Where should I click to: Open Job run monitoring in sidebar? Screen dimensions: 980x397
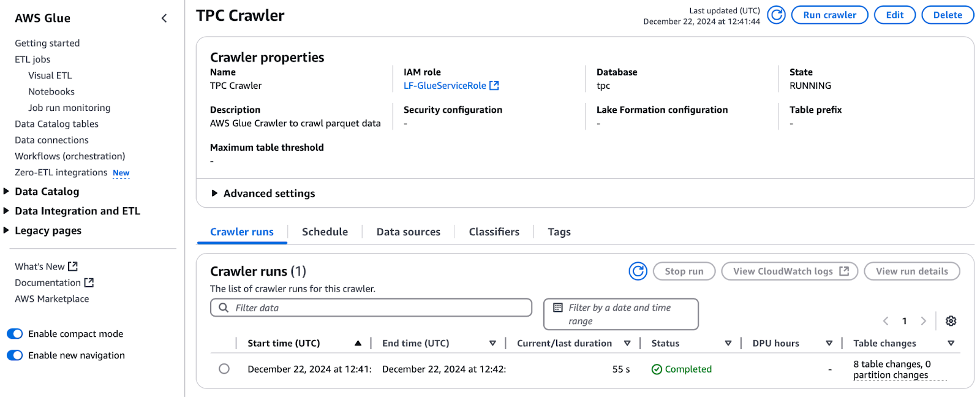[69, 108]
